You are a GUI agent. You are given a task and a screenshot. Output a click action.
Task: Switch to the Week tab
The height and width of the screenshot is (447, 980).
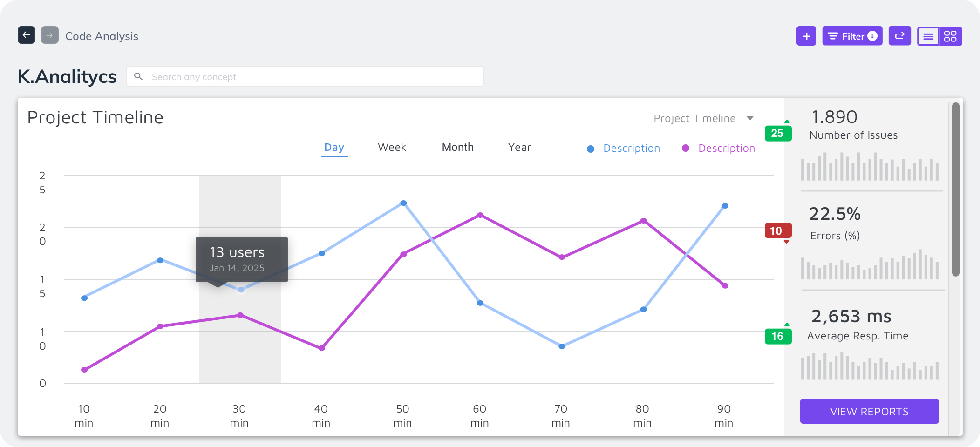[392, 148]
